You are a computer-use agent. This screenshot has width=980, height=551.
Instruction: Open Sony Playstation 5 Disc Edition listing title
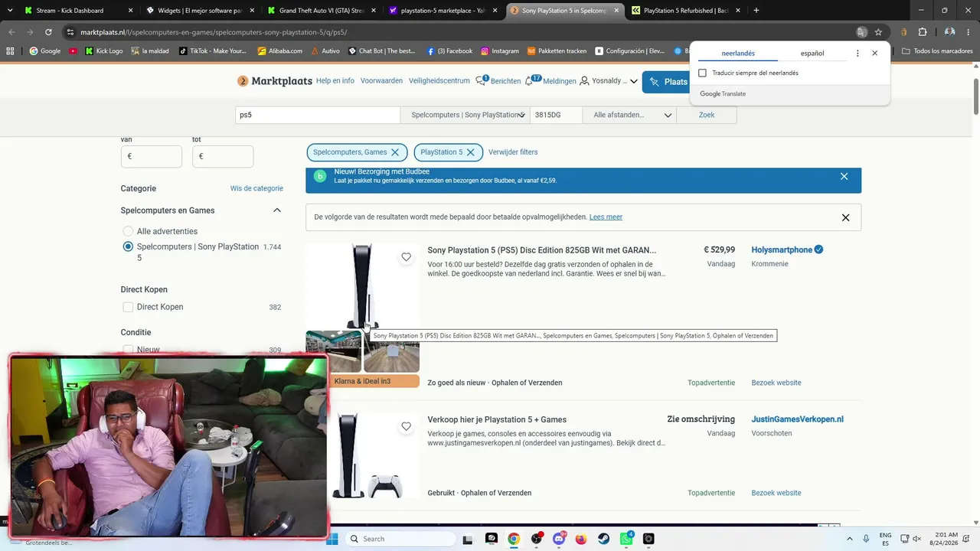(x=541, y=250)
